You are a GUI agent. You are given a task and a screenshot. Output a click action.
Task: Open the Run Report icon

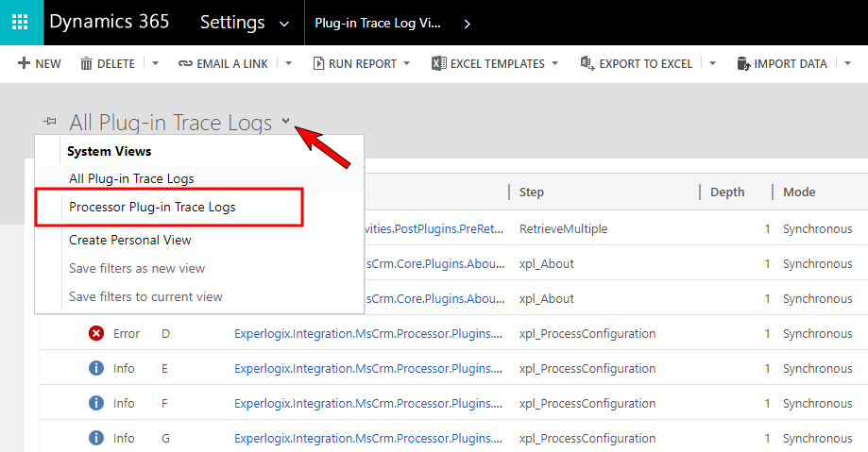click(x=318, y=63)
